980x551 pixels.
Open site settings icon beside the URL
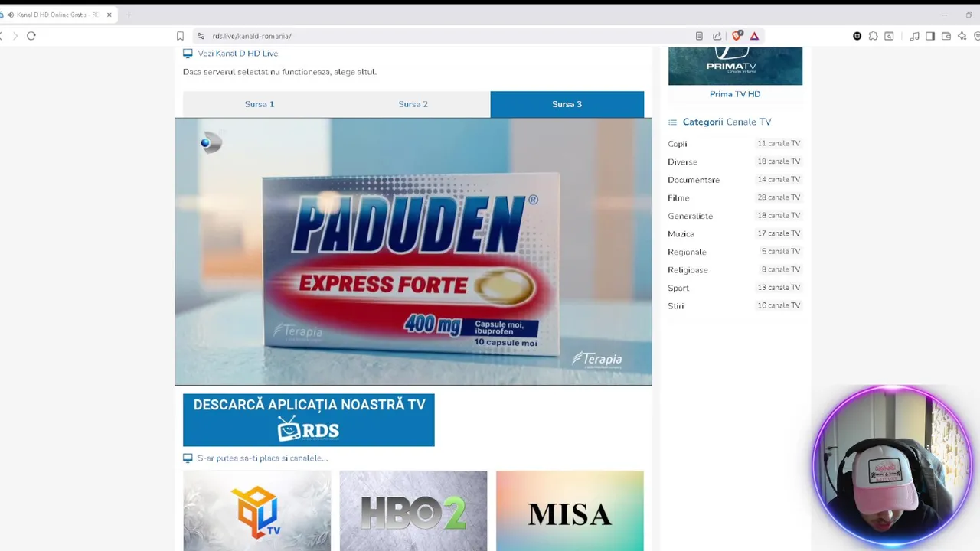coord(201,36)
